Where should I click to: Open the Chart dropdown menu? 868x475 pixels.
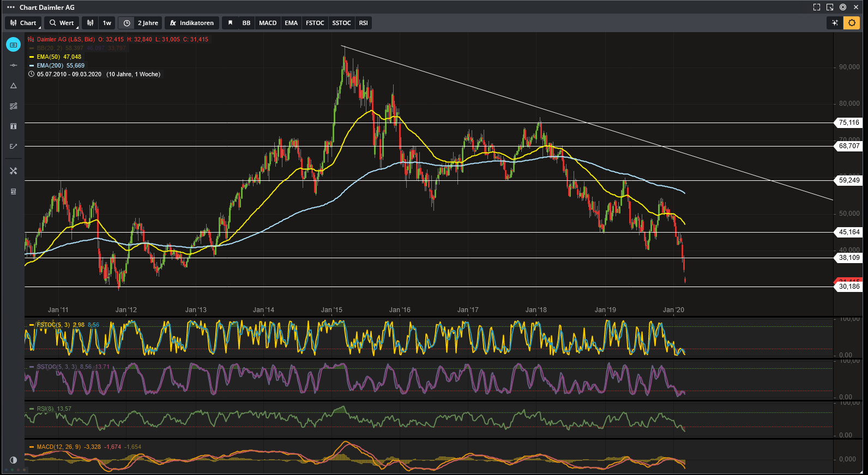[x=23, y=23]
